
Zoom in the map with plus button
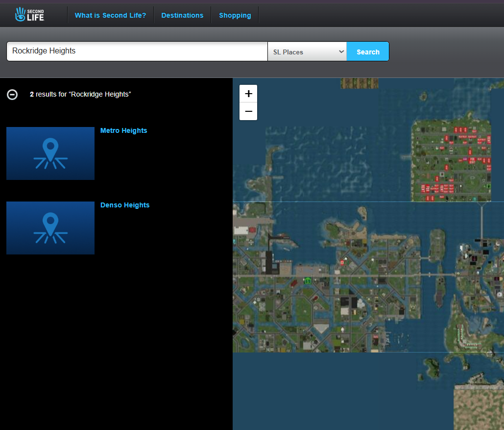[248, 94]
